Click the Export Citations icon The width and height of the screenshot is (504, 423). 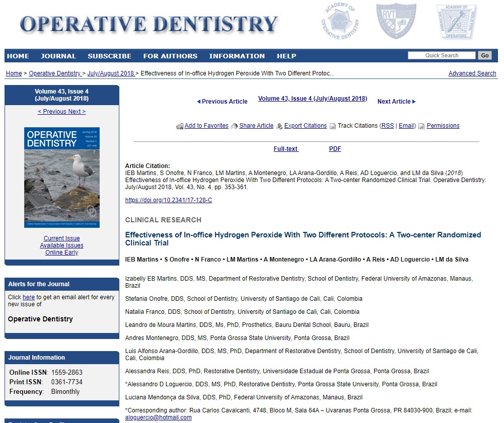279,126
